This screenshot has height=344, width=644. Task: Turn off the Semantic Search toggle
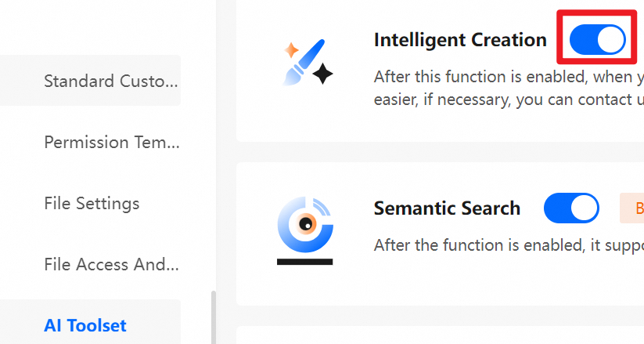point(571,208)
